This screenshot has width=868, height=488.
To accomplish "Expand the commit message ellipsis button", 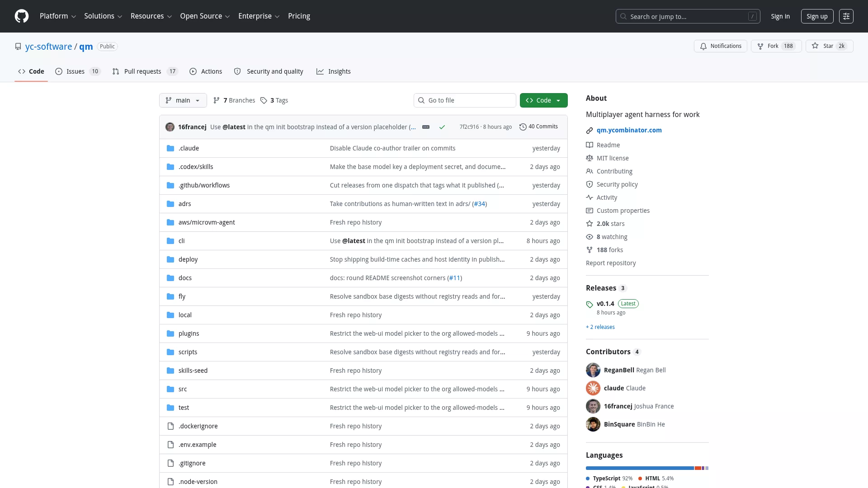I will click(426, 127).
